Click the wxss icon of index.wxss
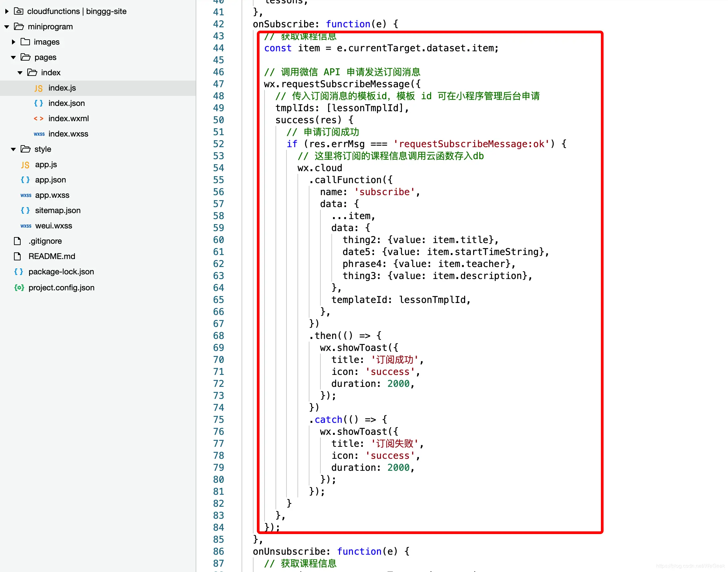This screenshot has width=728, height=572. point(39,134)
